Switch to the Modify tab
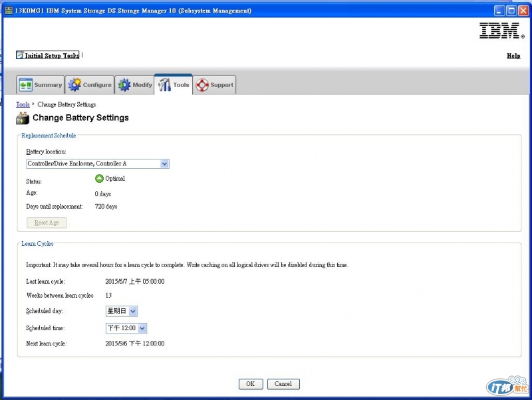The height and width of the screenshot is (400, 532). [134, 85]
